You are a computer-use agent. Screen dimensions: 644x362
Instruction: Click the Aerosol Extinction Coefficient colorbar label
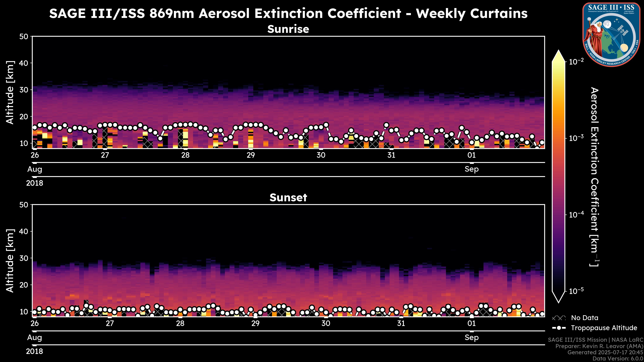[x=595, y=177]
